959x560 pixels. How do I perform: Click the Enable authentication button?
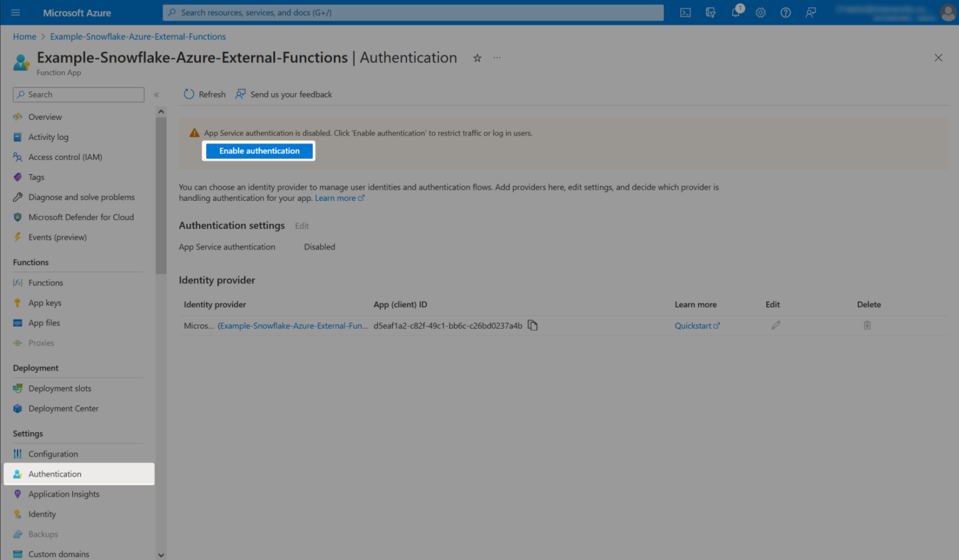(258, 150)
